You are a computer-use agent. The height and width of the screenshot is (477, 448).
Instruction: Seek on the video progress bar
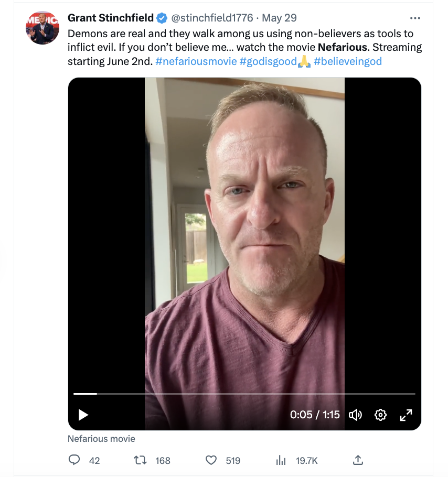point(244,394)
